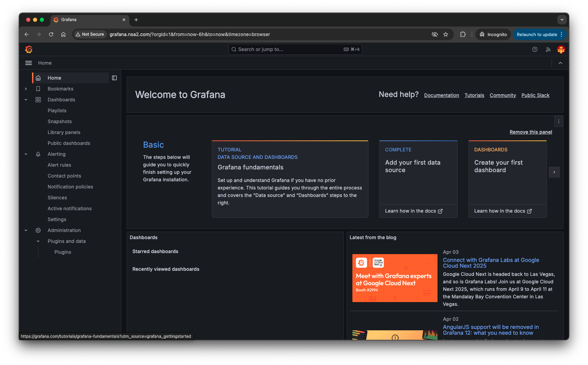588x365 pixels.
Task: Open Active notifications
Action: click(69, 209)
